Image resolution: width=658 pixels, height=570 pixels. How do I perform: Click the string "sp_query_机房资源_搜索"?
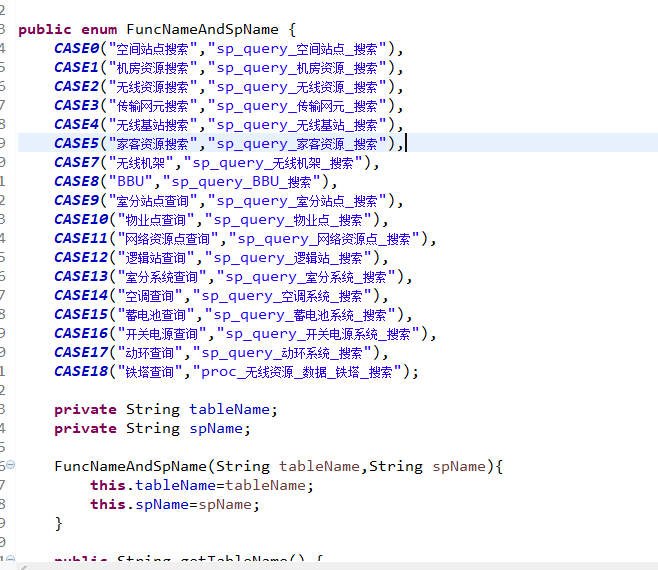click(x=297, y=68)
